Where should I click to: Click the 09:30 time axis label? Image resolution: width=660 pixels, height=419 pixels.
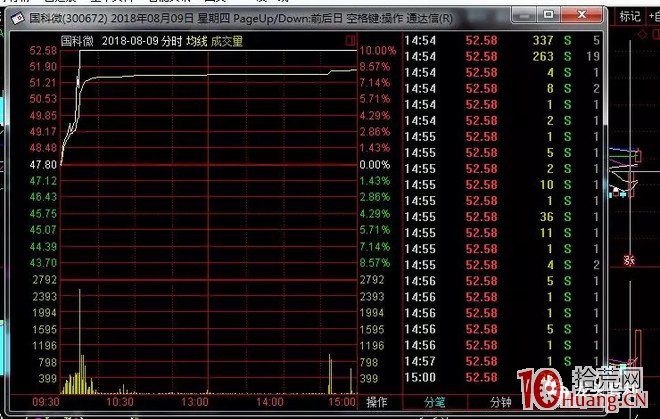pos(46,402)
